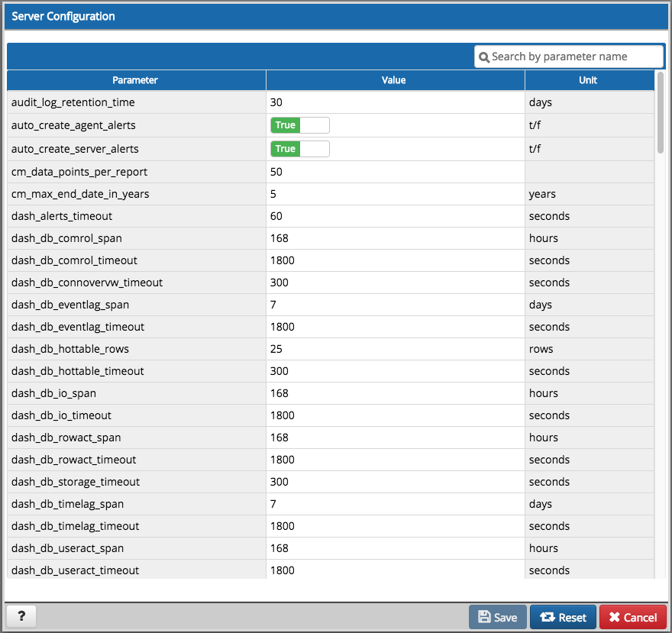This screenshot has width=672, height=633.
Task: Edit the cm_data_points_per_report value
Action: click(344, 172)
